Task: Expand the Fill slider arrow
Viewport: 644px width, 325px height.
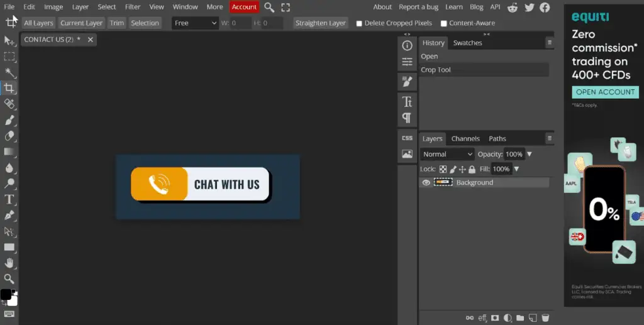Action: coord(517,169)
